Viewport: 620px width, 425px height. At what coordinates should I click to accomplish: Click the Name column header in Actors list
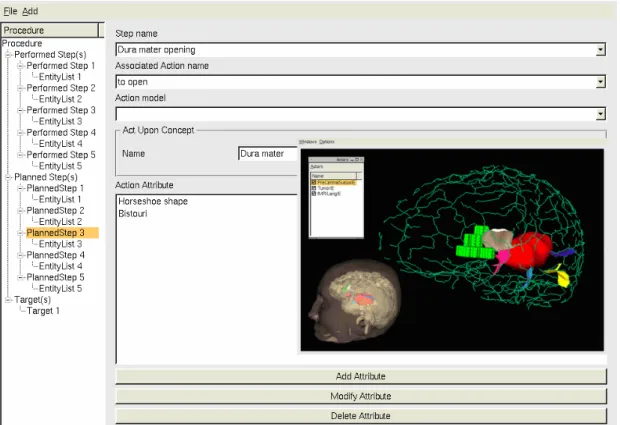333,176
